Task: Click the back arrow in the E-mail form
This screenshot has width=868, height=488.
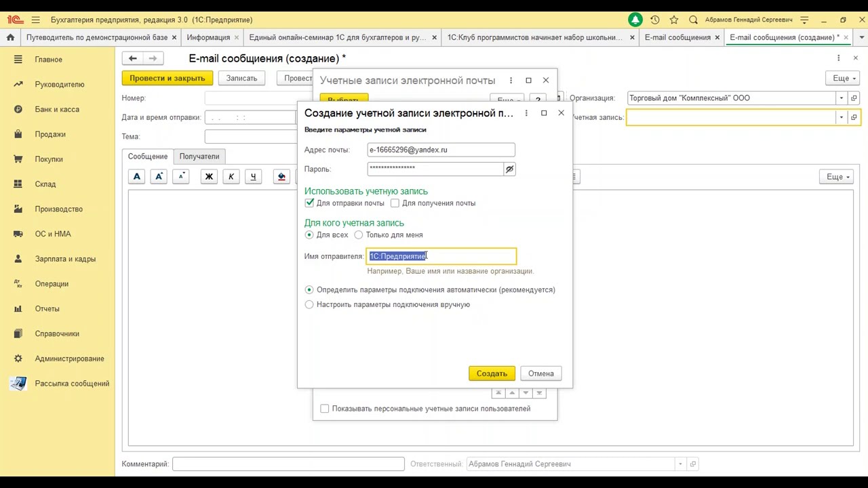Action: tap(133, 59)
